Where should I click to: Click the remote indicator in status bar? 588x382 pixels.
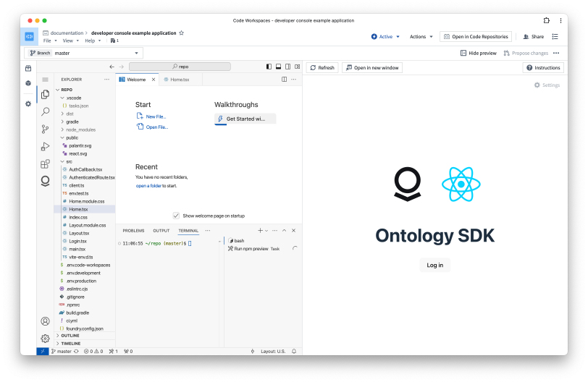(x=43, y=352)
